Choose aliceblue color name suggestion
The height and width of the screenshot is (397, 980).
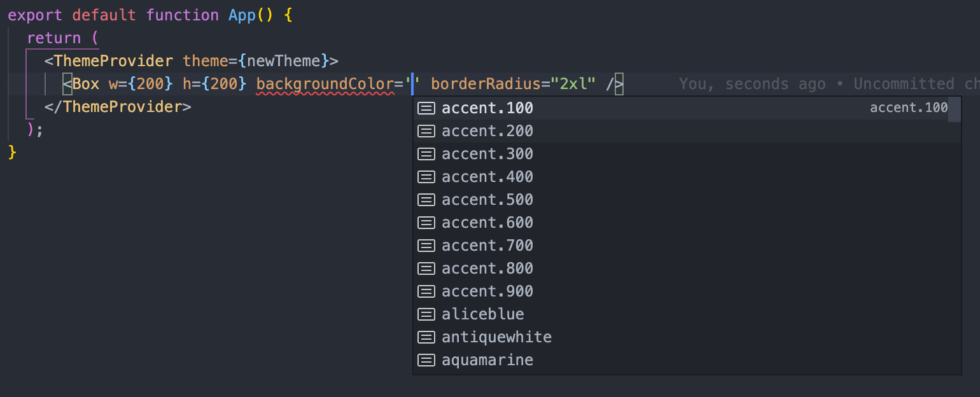point(687,314)
